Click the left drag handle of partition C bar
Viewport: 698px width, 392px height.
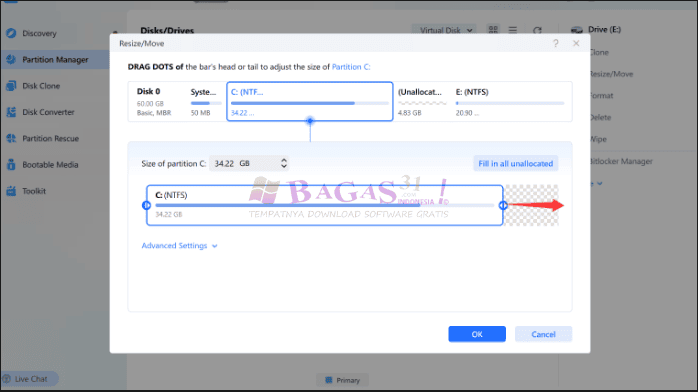tap(146, 205)
